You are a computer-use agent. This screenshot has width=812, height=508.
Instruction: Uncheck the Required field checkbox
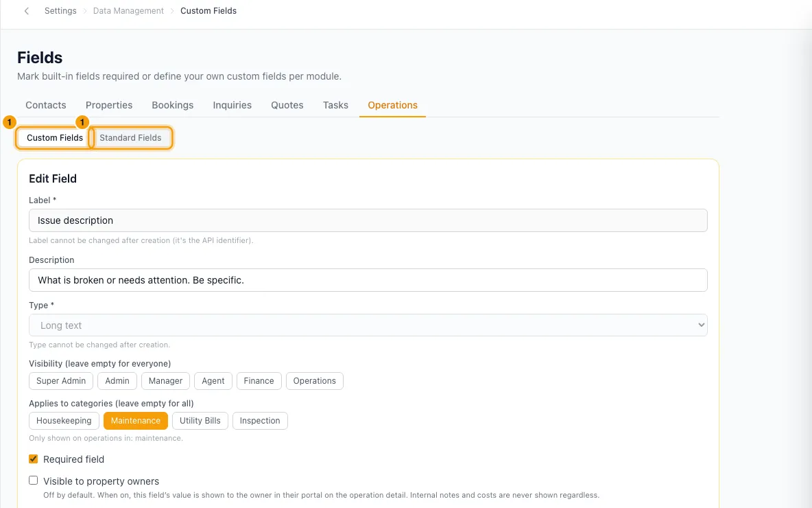[34, 459]
